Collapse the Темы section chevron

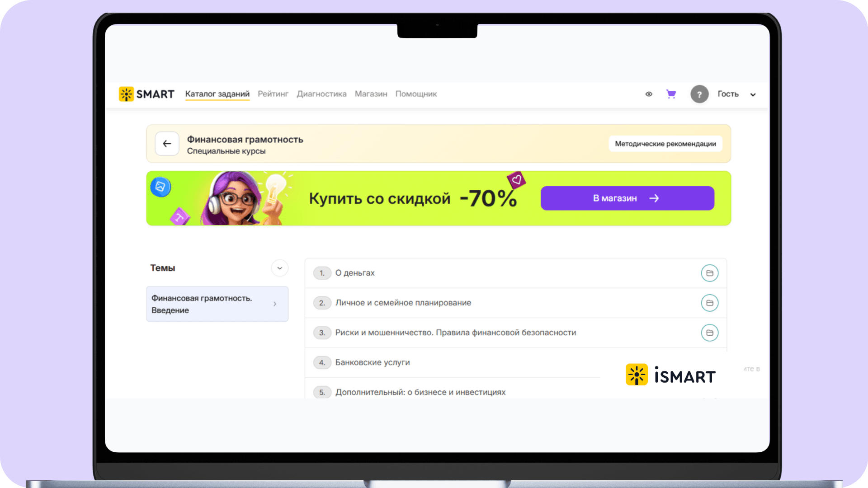[x=279, y=268]
